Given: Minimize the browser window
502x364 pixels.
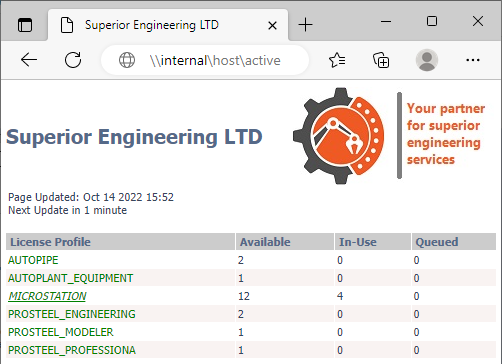Looking at the screenshot, I should pos(386,22).
